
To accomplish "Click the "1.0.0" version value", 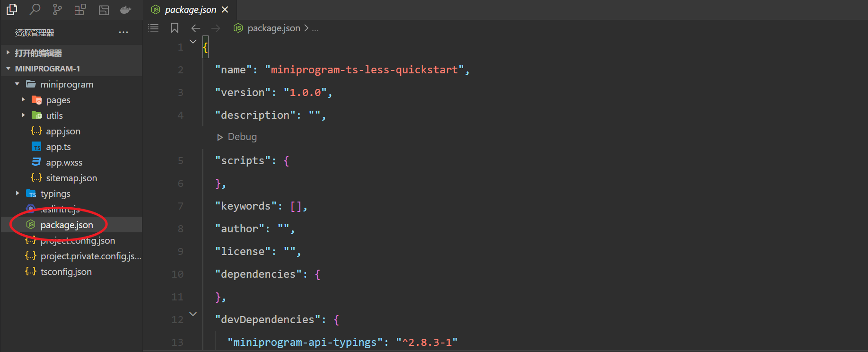I will click(x=305, y=92).
